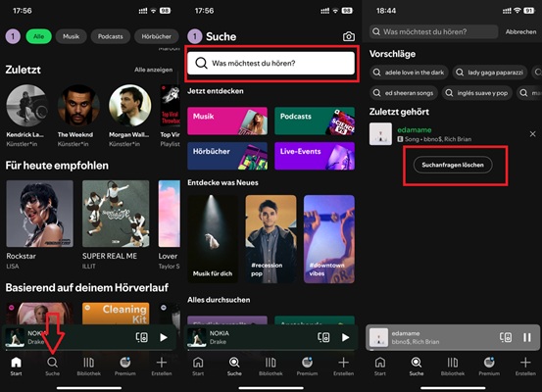Select the Hörbücher filter chip
Screen dimensions: 542x392
(156, 36)
